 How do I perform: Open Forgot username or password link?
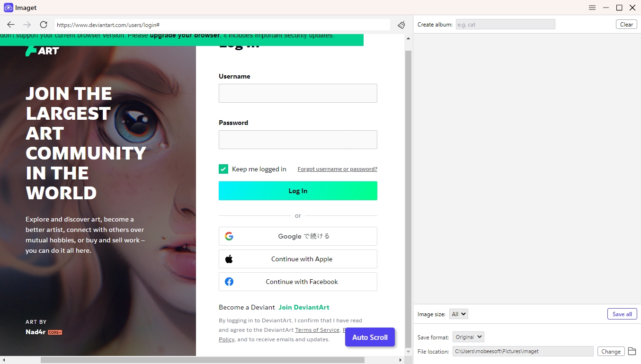tap(338, 169)
